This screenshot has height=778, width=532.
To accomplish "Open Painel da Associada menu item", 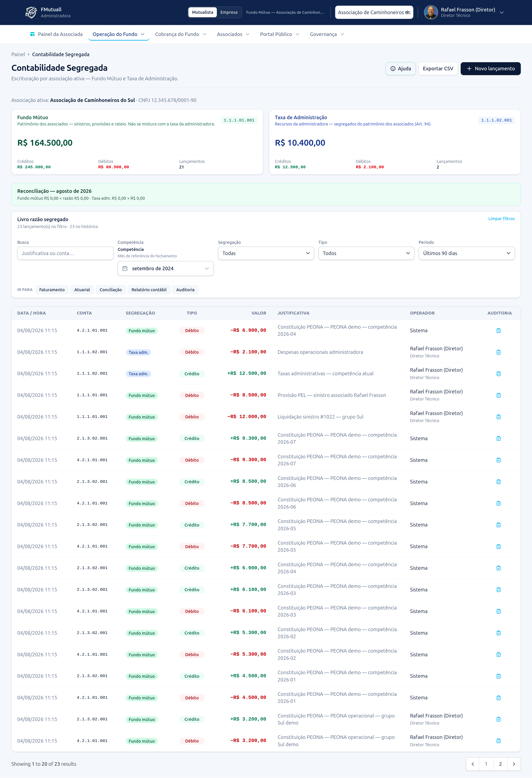I will [x=56, y=34].
